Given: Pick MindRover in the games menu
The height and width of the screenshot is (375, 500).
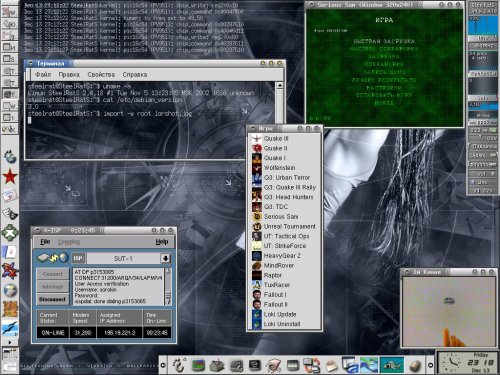Looking at the screenshot, I should click(284, 265).
